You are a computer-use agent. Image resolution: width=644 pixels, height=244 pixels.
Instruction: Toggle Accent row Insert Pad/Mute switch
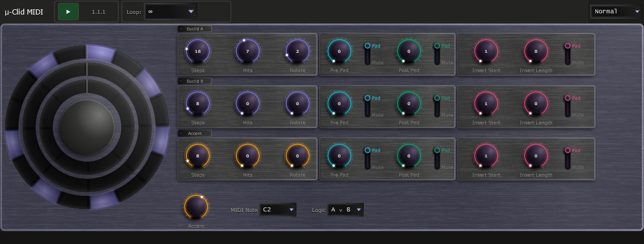tap(567, 159)
